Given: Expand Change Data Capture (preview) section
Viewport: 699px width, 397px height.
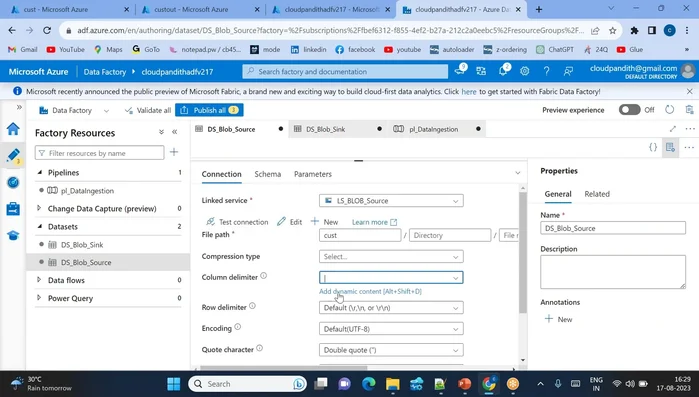Looking at the screenshot, I should click(x=39, y=208).
